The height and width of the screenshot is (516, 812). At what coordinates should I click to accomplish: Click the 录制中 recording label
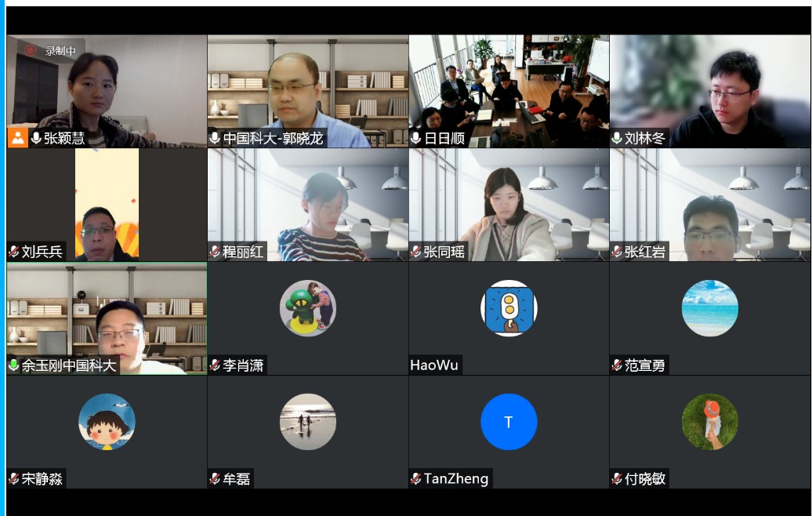60,51
